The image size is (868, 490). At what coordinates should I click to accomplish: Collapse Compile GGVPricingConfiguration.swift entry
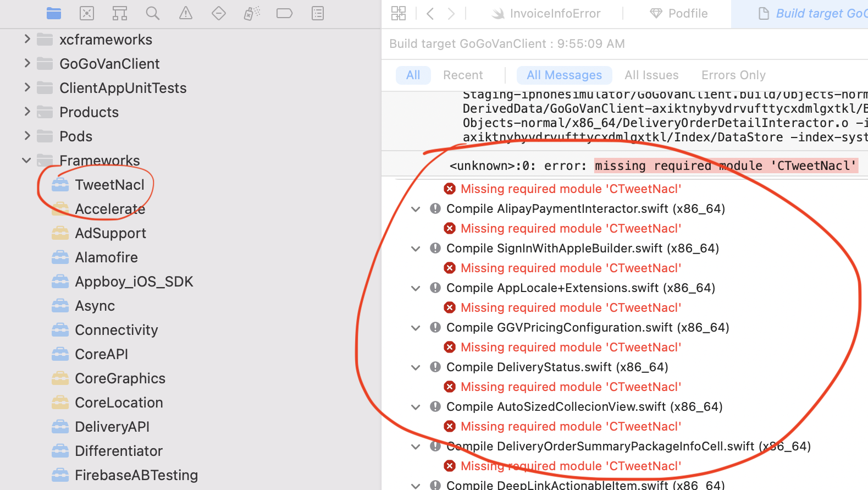point(416,328)
